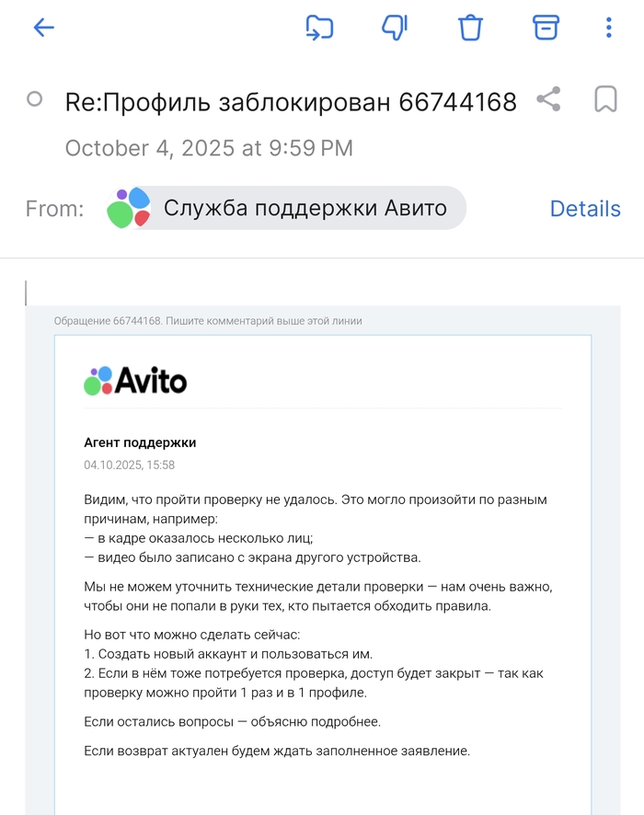Select the Агент поддержки heading
This screenshot has height=815, width=644.
tap(140, 442)
